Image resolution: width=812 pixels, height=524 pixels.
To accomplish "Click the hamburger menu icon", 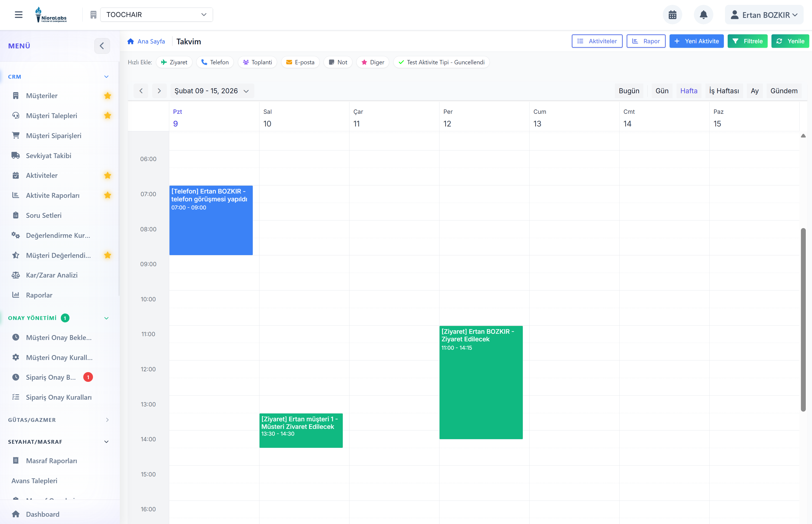I will (x=19, y=15).
